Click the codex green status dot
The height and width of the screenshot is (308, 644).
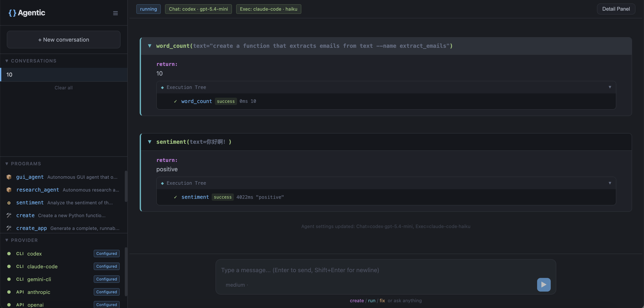click(9, 254)
